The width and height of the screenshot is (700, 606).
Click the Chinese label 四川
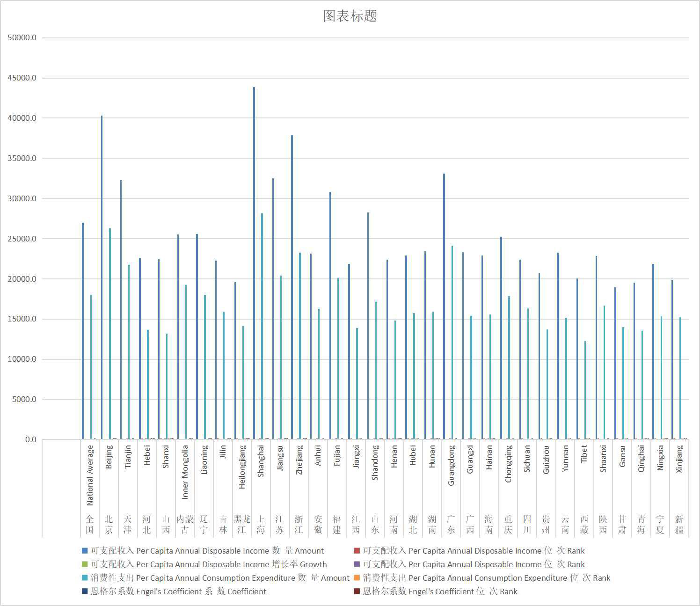click(527, 525)
